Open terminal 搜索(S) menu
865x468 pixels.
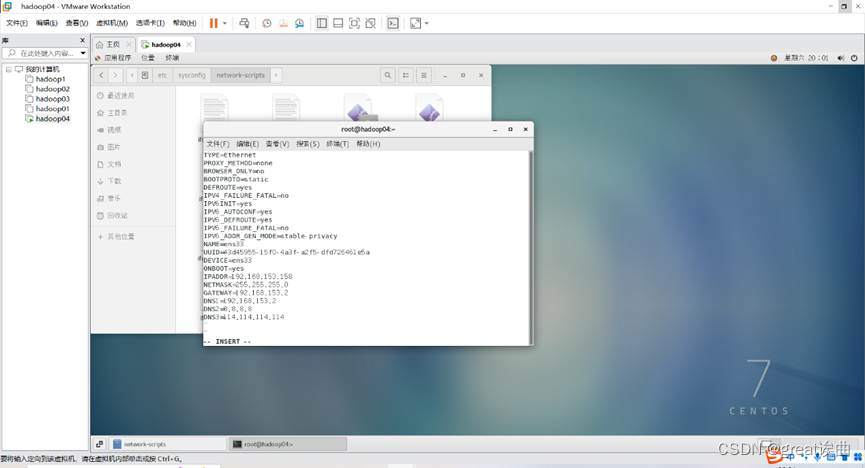pos(307,143)
